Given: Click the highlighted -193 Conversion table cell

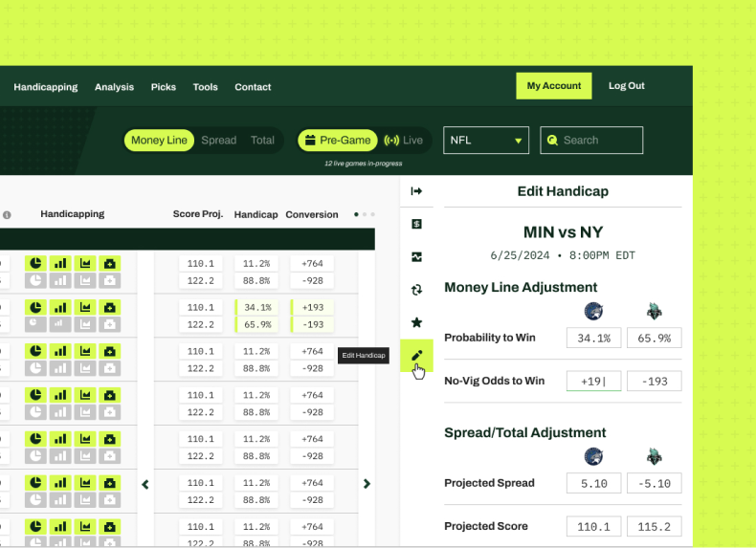Looking at the screenshot, I should coord(312,324).
